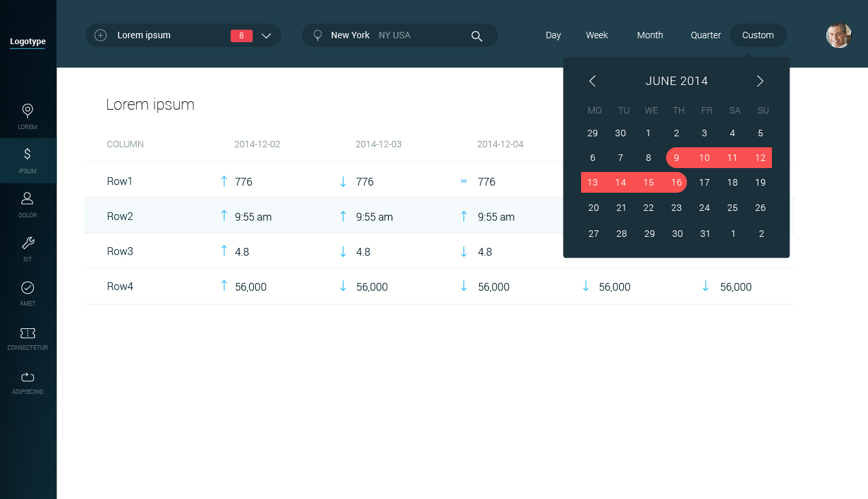Select the Quarter time range tab

(706, 35)
